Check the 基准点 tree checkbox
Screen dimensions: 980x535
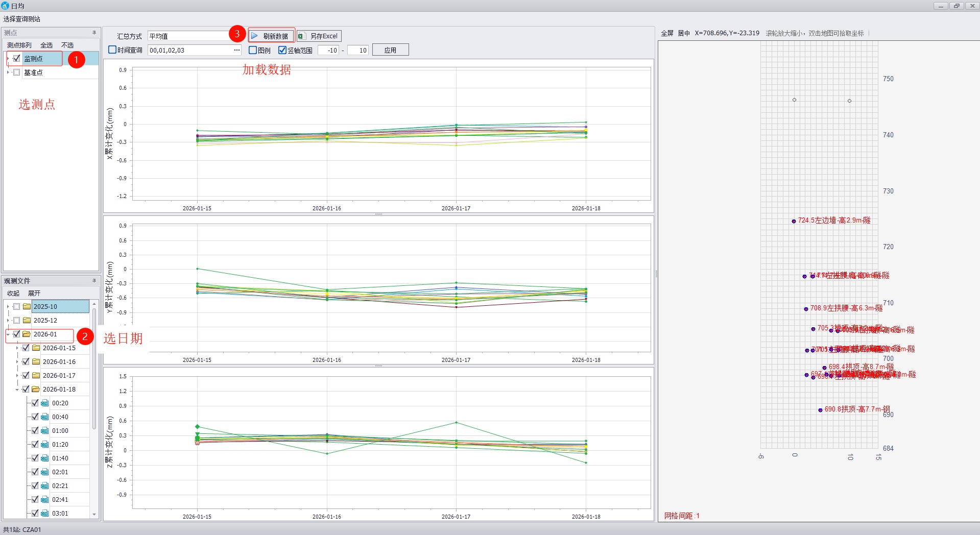tap(17, 72)
